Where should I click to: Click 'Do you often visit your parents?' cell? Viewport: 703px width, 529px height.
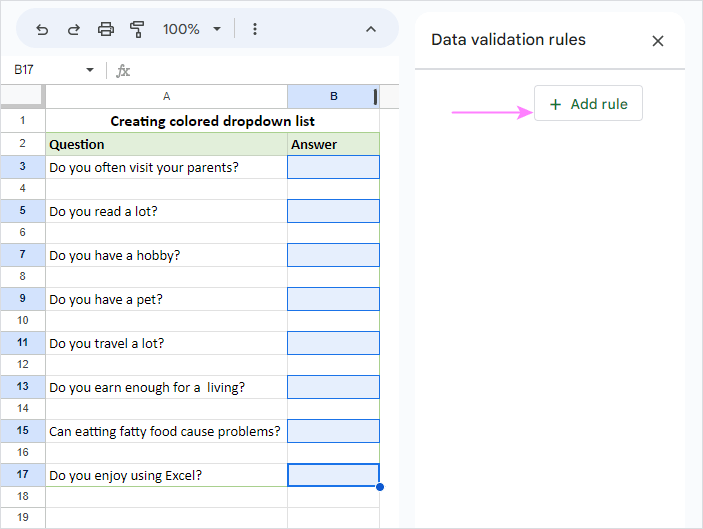pos(166,167)
